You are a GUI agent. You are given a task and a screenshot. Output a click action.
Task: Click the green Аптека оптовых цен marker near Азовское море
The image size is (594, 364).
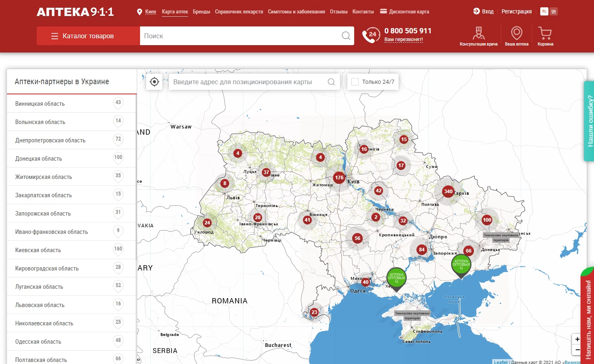pos(461,265)
